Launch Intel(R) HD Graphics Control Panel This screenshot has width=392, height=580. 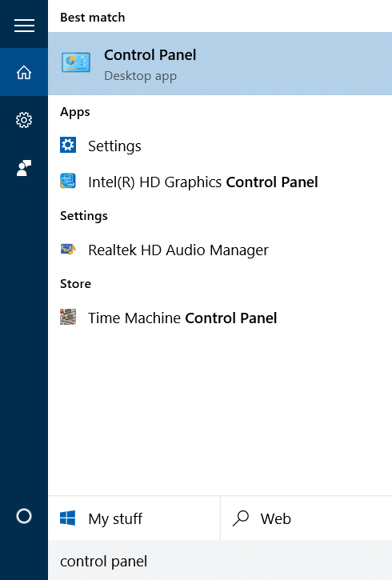point(220,182)
